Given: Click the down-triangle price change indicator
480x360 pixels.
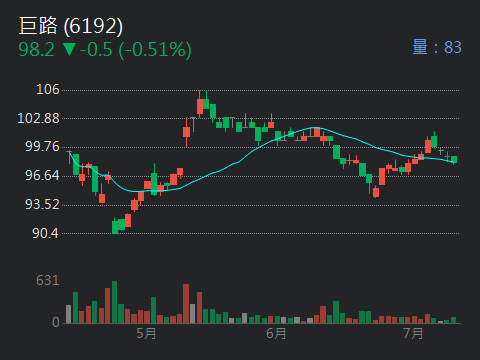Looking at the screenshot, I should (69, 49).
